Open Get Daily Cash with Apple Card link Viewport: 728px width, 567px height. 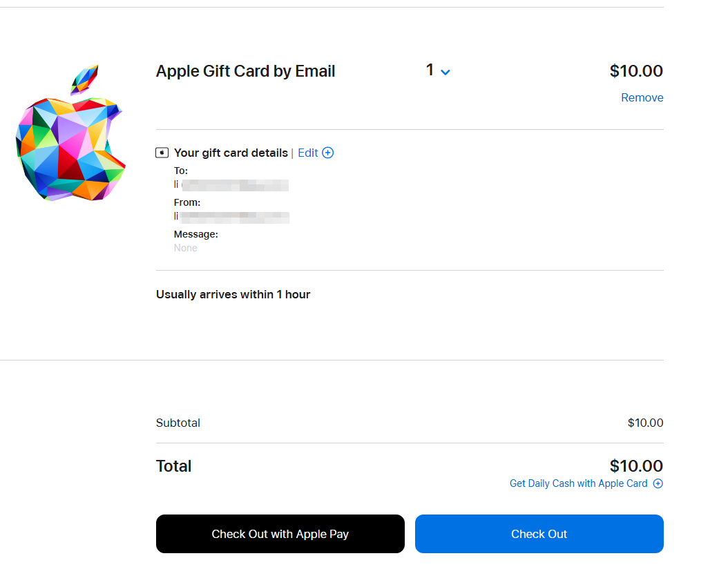pos(578,483)
